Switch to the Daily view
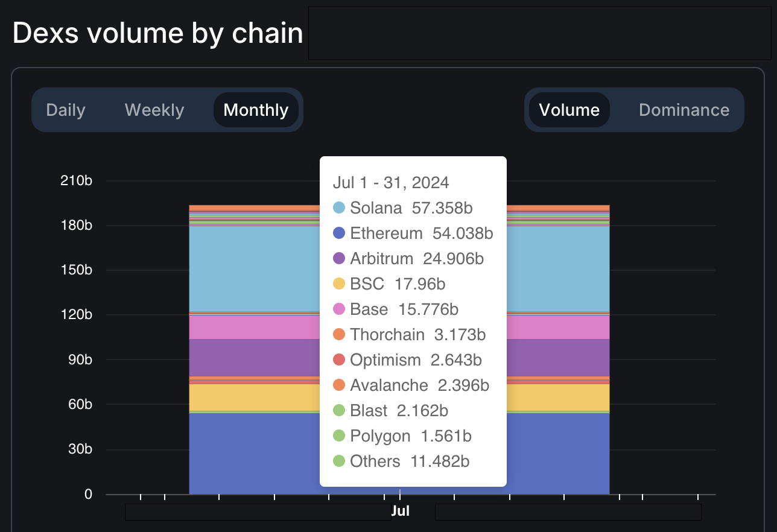The height and width of the screenshot is (532, 777). coord(66,110)
